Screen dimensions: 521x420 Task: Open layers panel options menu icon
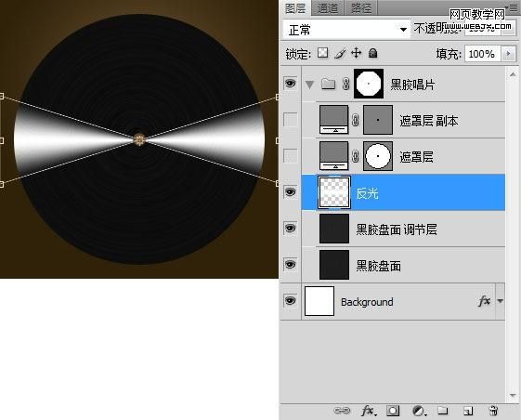(x=513, y=8)
